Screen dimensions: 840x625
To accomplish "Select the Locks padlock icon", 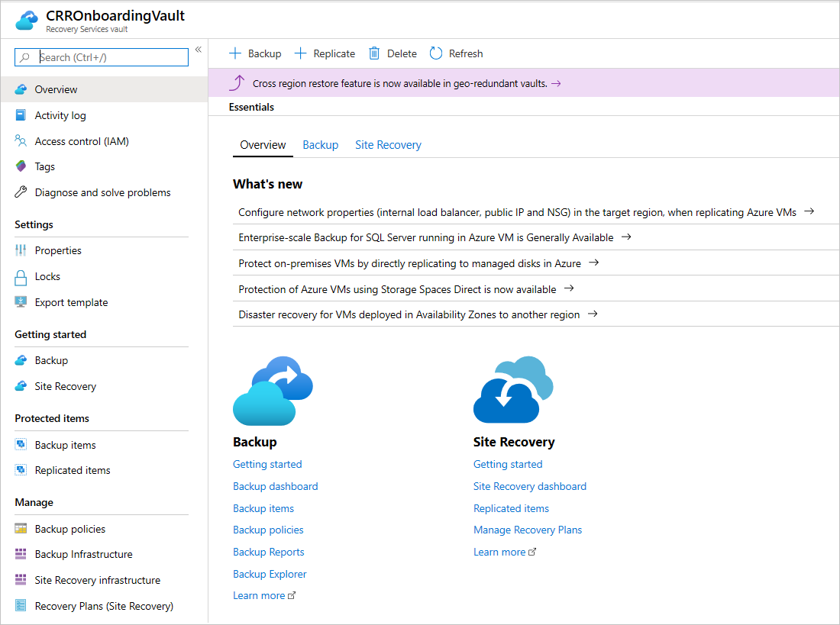I will pyautogui.click(x=20, y=276).
